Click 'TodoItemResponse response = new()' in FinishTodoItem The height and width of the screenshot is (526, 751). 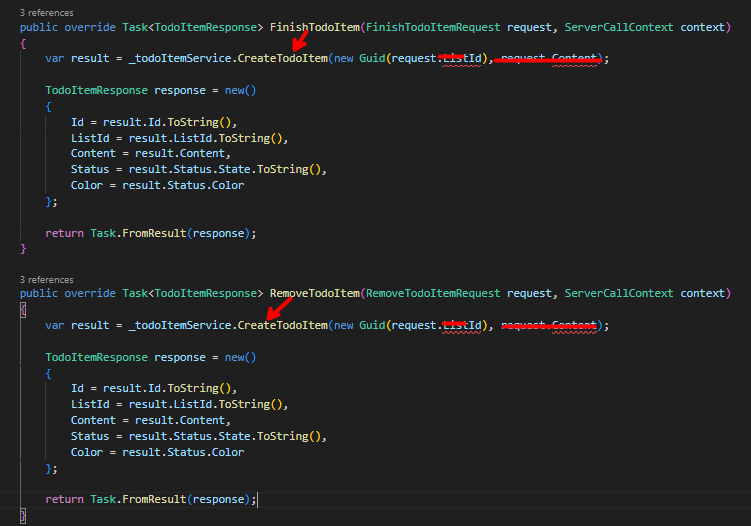click(150, 90)
